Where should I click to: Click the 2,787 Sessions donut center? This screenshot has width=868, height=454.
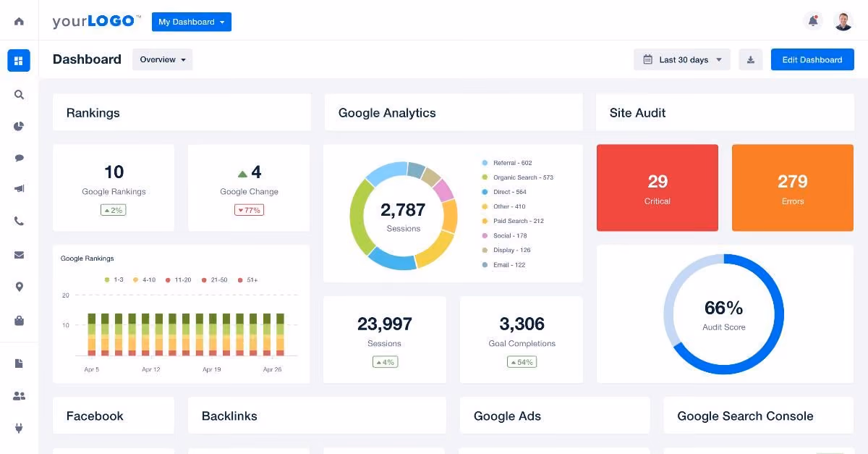pyautogui.click(x=403, y=216)
